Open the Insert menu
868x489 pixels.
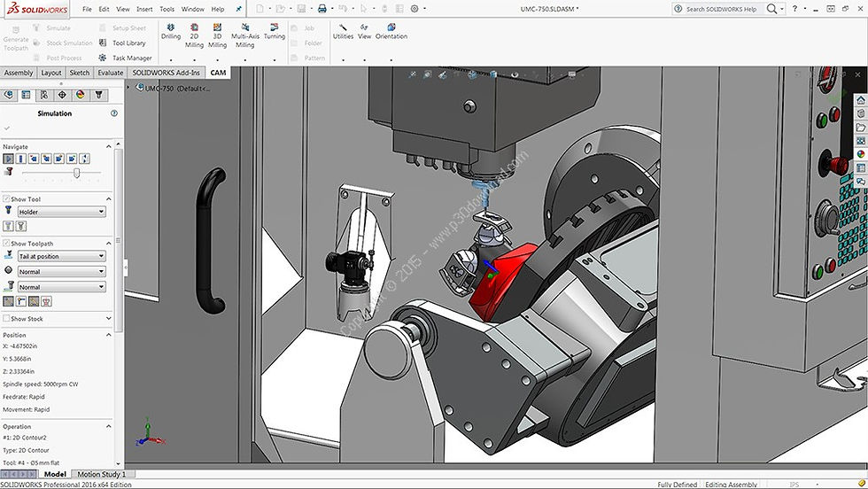(144, 9)
